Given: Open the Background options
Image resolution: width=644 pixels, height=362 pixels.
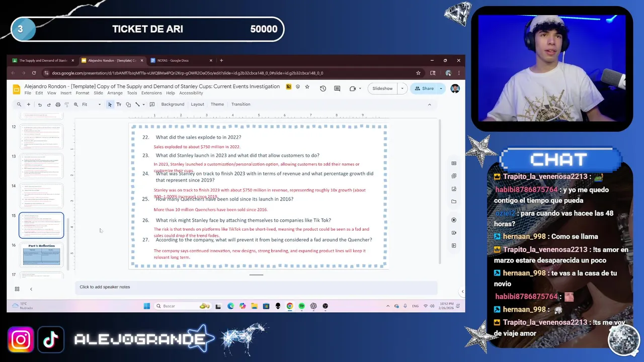Looking at the screenshot, I should tap(173, 105).
